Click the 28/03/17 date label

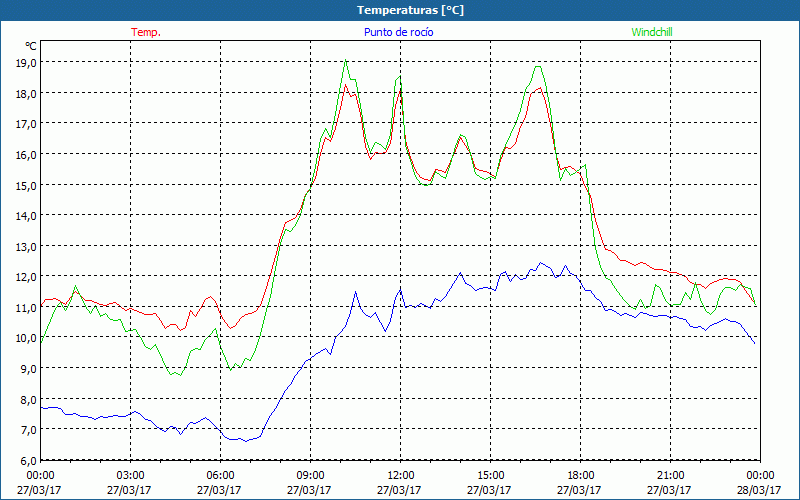(759, 490)
